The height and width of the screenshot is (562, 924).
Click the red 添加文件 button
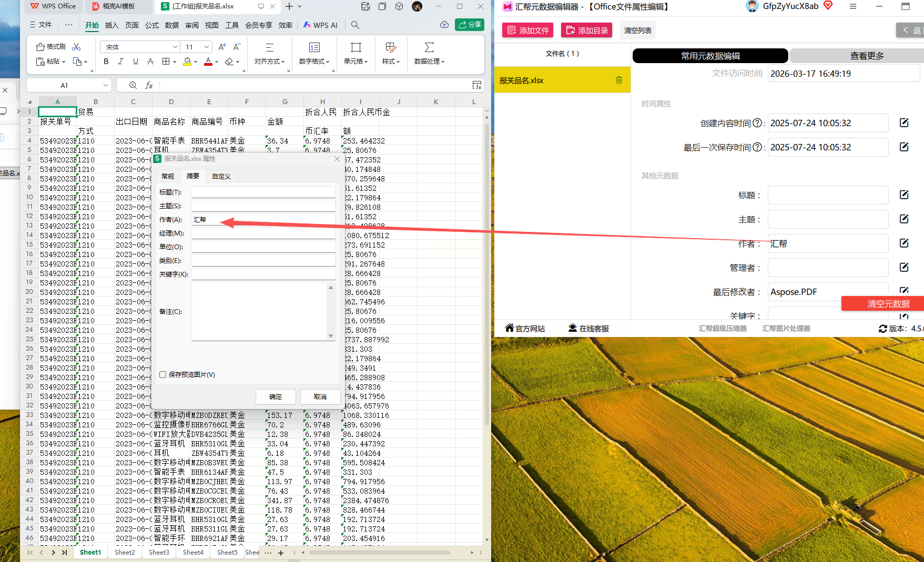pos(527,30)
